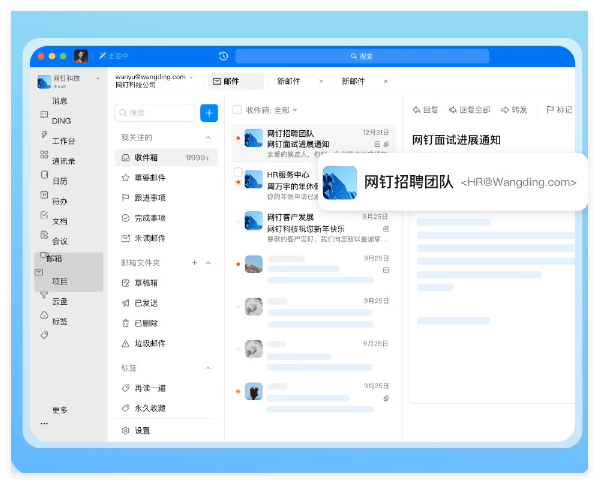Close the 新邮件 tab adjacent to 邮件 tab
Image resolution: width=599 pixels, height=484 pixels.
click(321, 81)
